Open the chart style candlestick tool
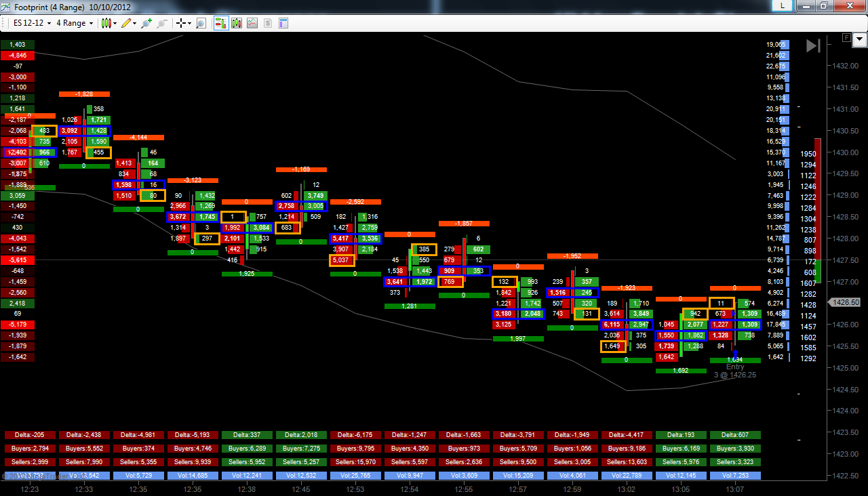 point(106,23)
